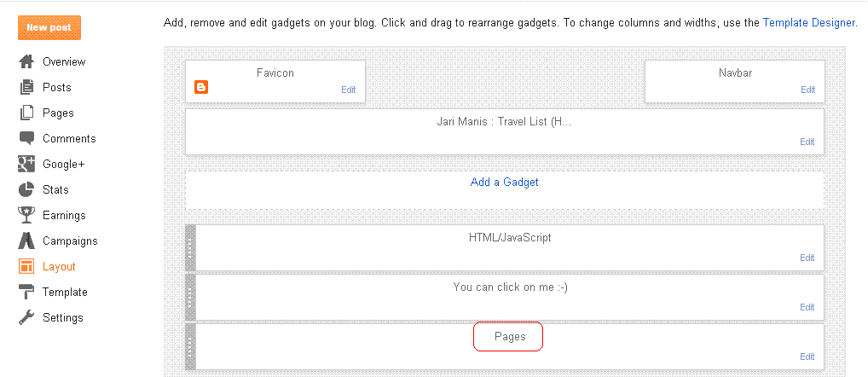Select the Earnings trophy icon
Screen dimensions: 868x377
(x=26, y=215)
